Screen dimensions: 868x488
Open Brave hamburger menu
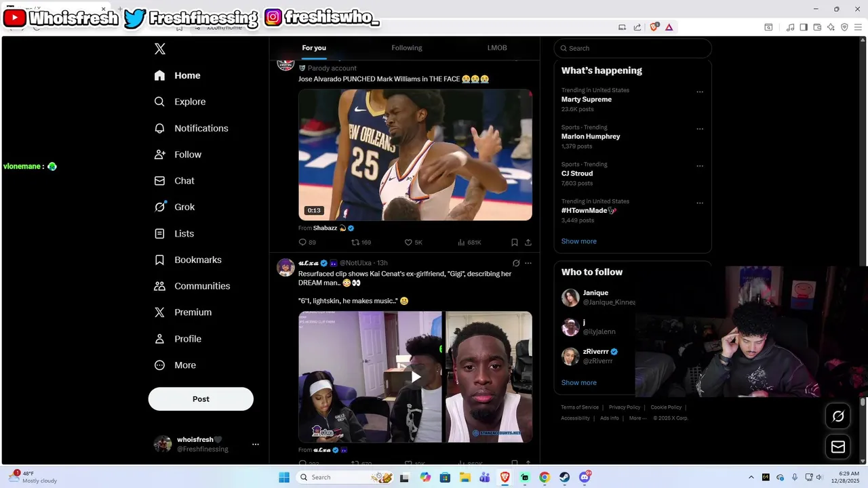859,27
